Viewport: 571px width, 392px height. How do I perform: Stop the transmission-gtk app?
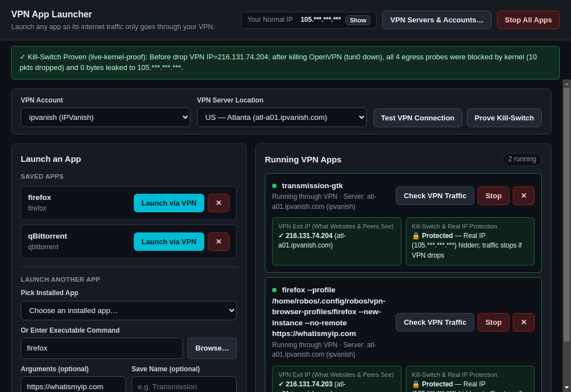(x=493, y=195)
